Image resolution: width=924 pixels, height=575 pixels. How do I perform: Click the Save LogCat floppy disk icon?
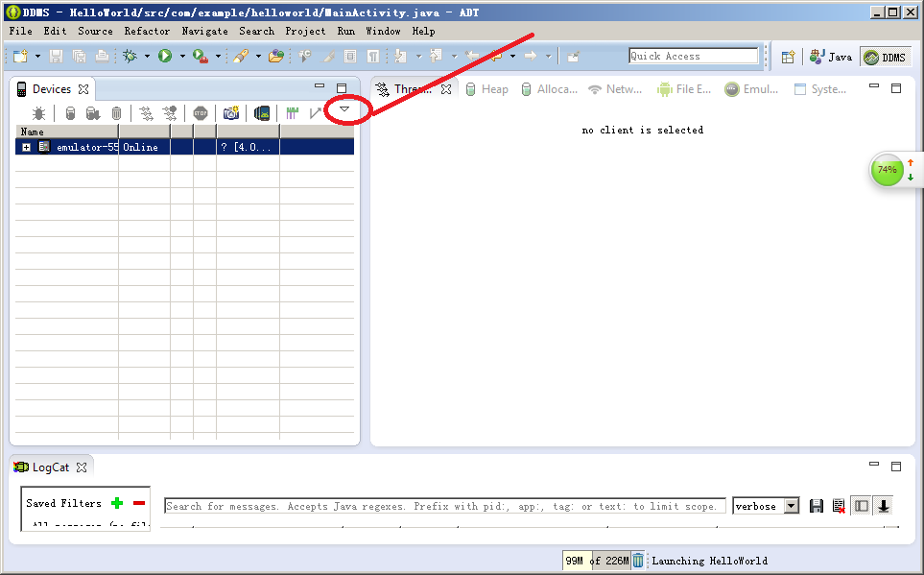pos(817,506)
